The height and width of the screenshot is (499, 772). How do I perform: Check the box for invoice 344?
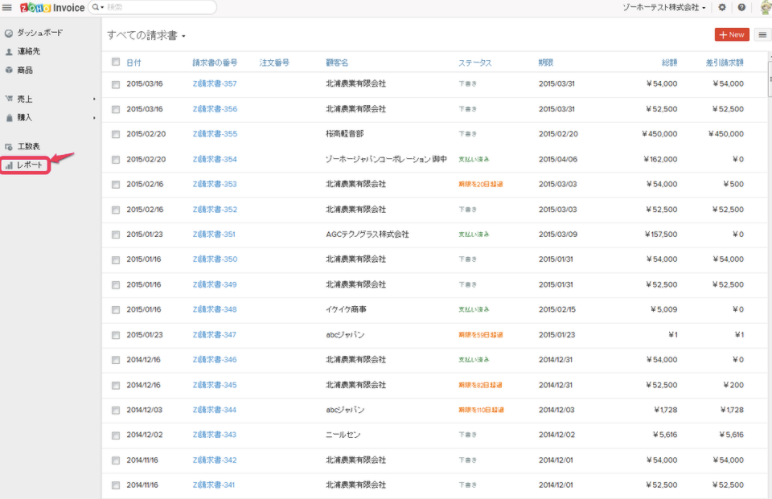[116, 410]
